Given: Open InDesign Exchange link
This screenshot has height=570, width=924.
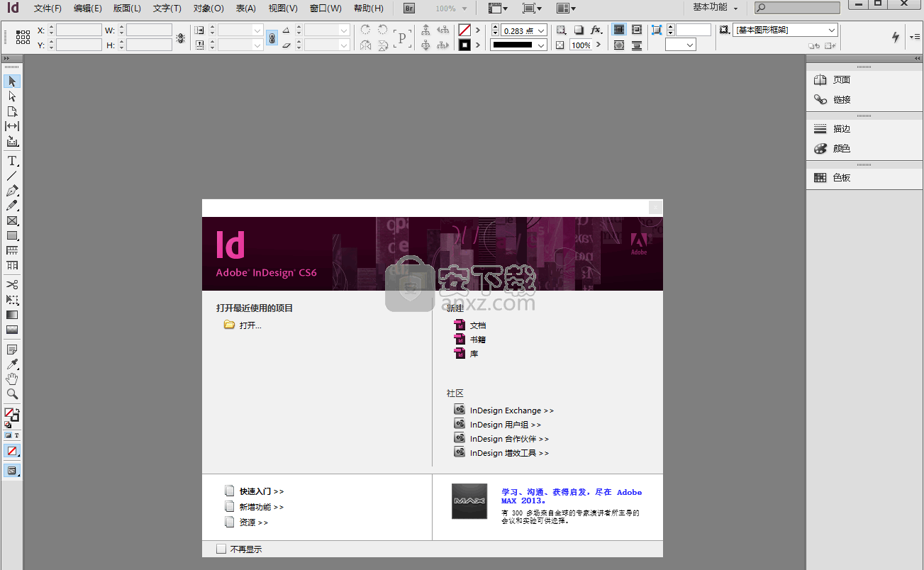Looking at the screenshot, I should 512,410.
